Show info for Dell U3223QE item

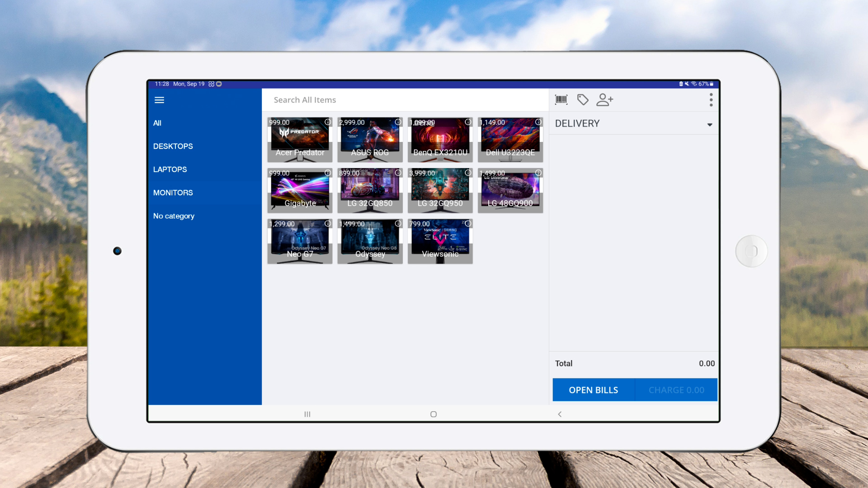pyautogui.click(x=538, y=122)
